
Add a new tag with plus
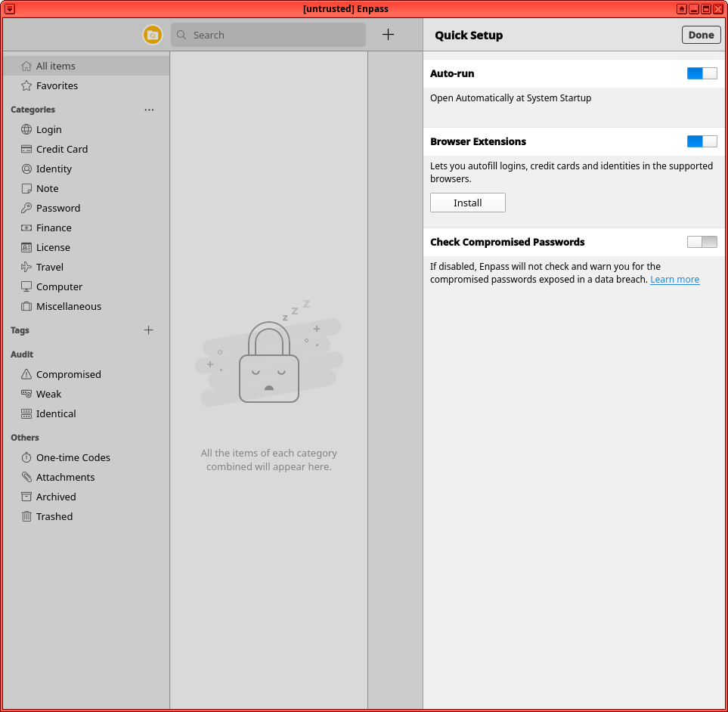[149, 330]
